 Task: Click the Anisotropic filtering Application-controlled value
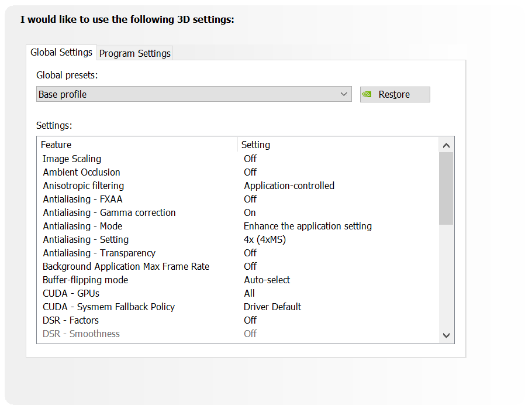[x=289, y=186]
